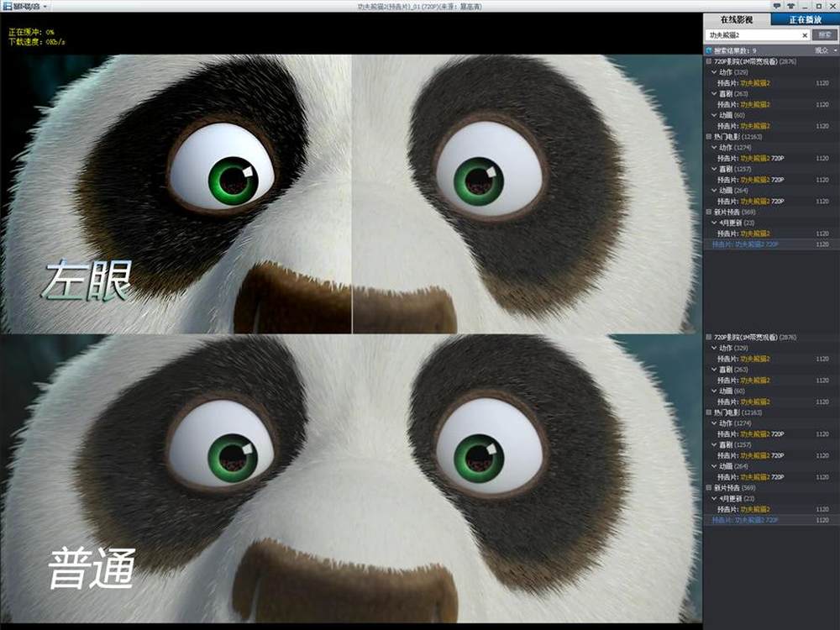Select 720P trailer under 动作 (1274) in upper list
Image resolution: width=840 pixels, height=630 pixels.
pyautogui.click(x=771, y=158)
